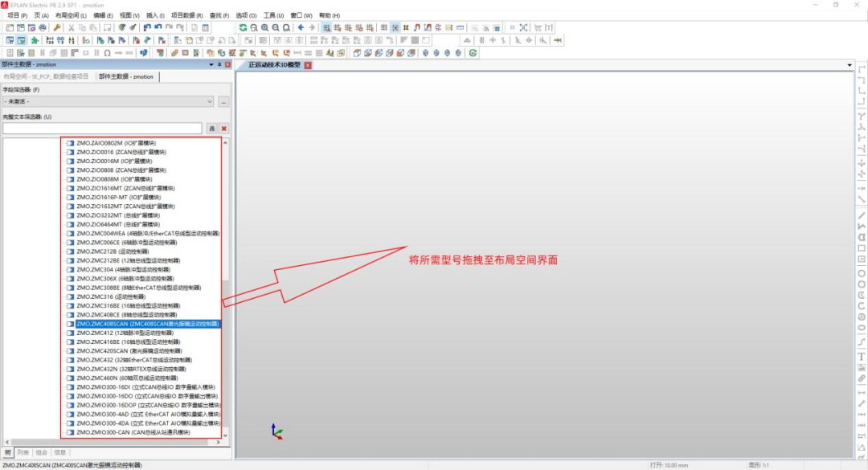Switch to 布局空间 - SE_PCP tab
This screenshot has width=868, height=470.
[47, 76]
